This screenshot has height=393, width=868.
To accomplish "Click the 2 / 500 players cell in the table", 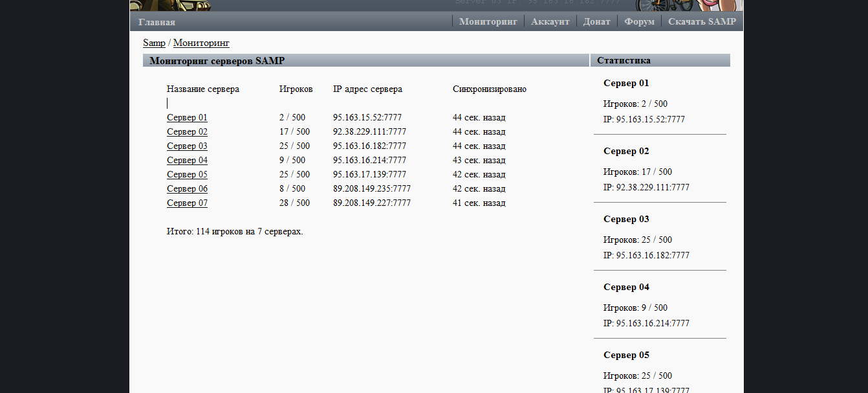I will (x=292, y=118).
